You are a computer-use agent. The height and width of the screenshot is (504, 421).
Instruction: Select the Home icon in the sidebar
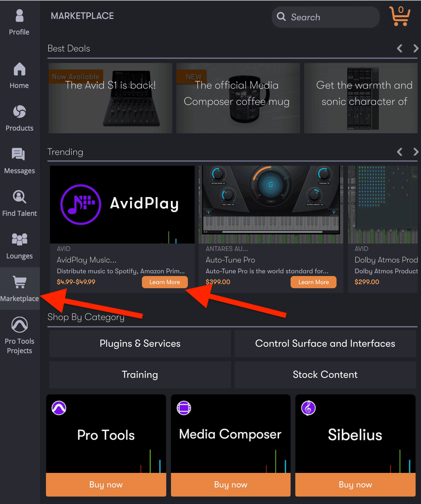19,69
